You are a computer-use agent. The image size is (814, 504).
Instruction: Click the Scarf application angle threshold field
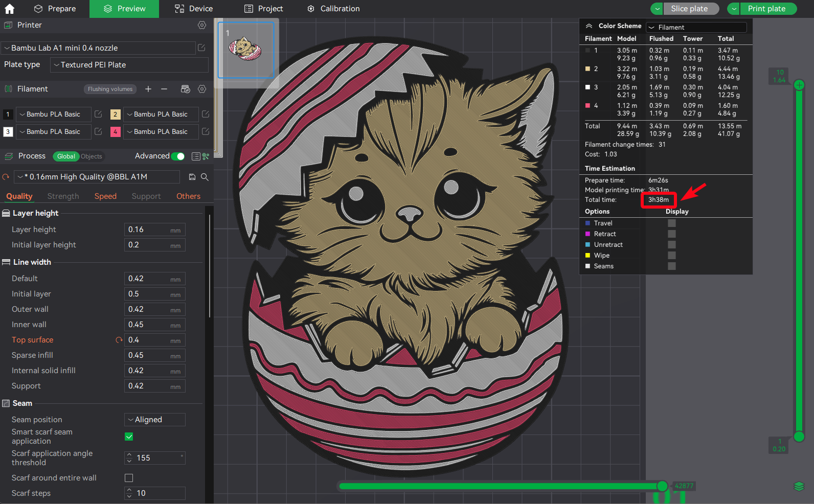(155, 458)
